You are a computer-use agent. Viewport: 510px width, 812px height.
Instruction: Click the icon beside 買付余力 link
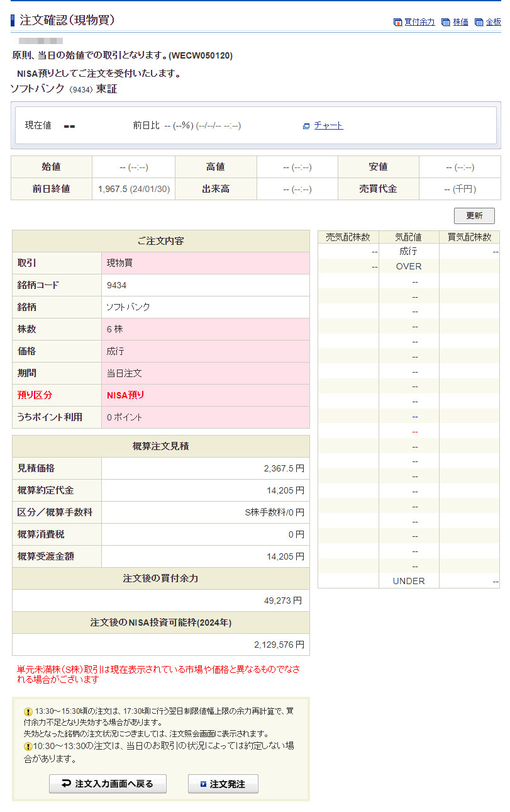pyautogui.click(x=397, y=22)
